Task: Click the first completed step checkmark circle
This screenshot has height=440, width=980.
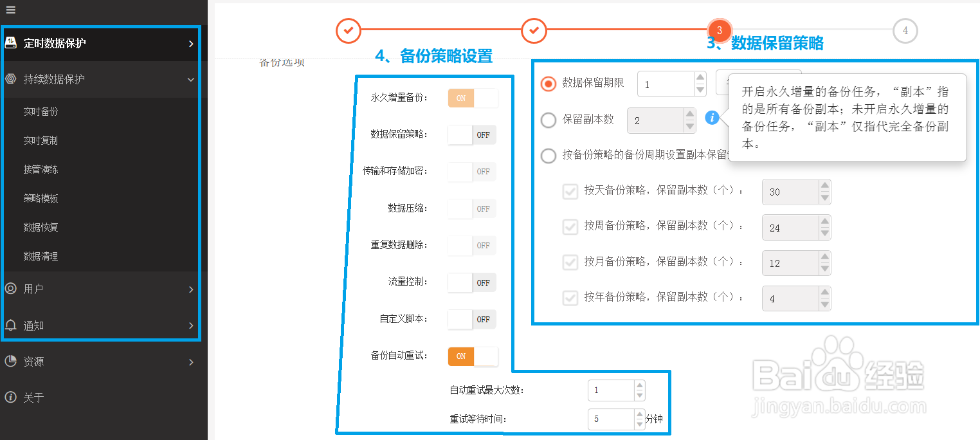Action: coord(349,30)
